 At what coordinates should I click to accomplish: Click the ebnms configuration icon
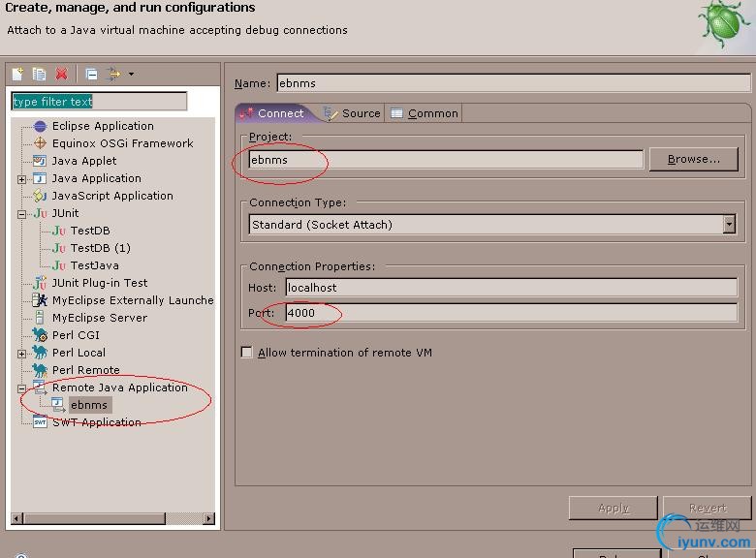click(58, 405)
